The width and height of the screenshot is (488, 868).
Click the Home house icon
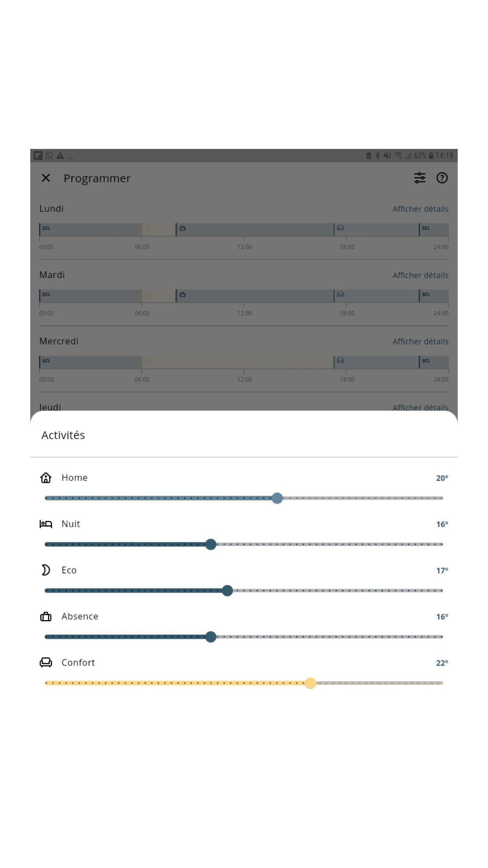coord(46,478)
